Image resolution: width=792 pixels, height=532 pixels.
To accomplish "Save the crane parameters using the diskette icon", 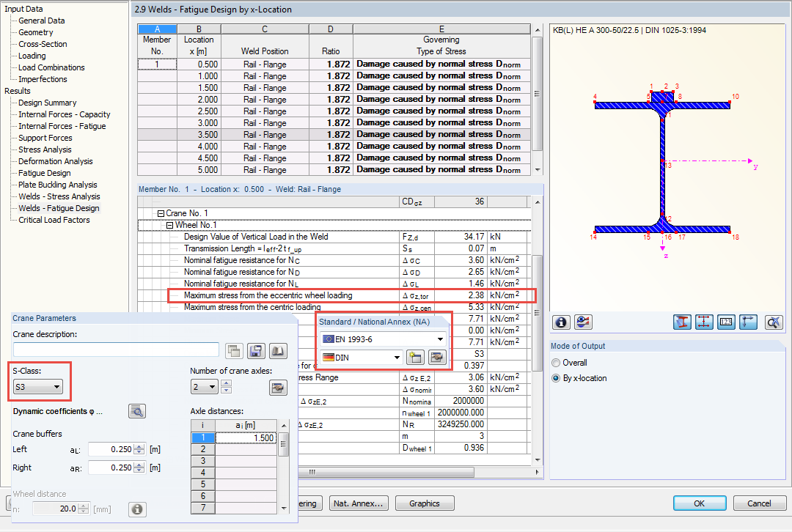I will pyautogui.click(x=256, y=351).
